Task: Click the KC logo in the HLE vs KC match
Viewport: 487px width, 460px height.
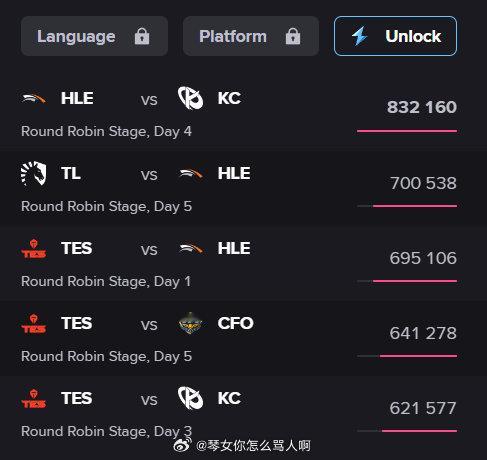Action: (191, 98)
